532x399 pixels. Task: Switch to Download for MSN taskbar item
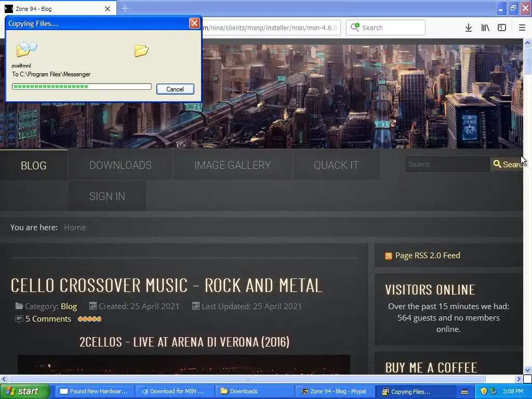tap(175, 391)
